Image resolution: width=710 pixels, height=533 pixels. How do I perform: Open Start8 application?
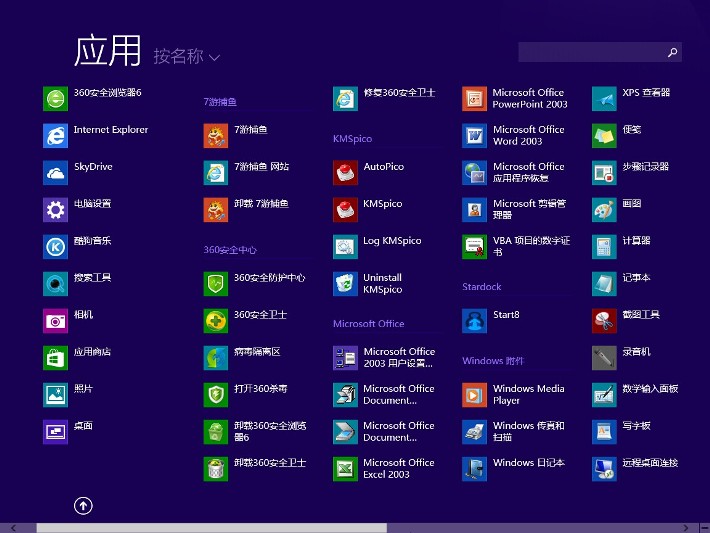click(474, 320)
